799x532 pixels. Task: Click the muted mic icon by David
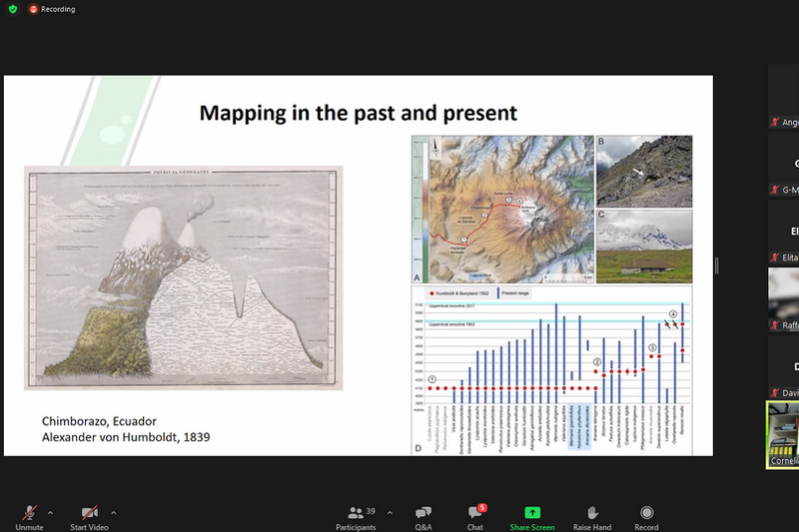775,393
